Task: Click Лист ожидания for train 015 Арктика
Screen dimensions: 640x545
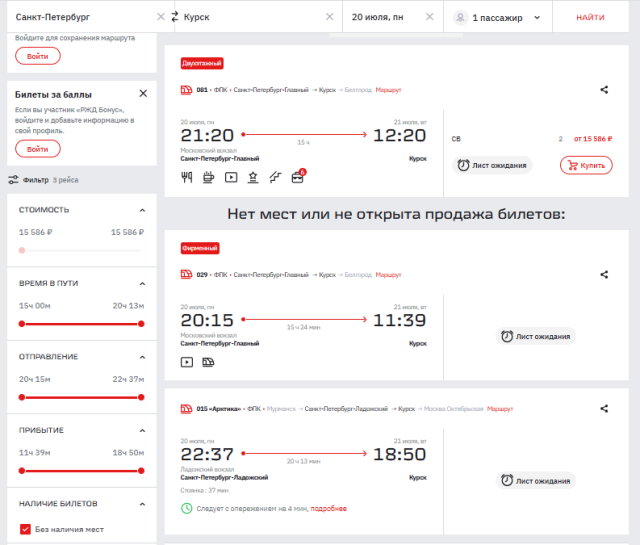Action: coord(536,480)
